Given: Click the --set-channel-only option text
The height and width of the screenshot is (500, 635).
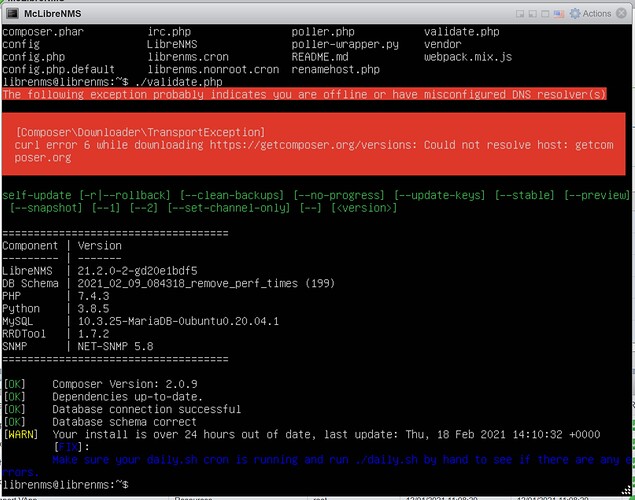Looking at the screenshot, I should pyautogui.click(x=229, y=208).
